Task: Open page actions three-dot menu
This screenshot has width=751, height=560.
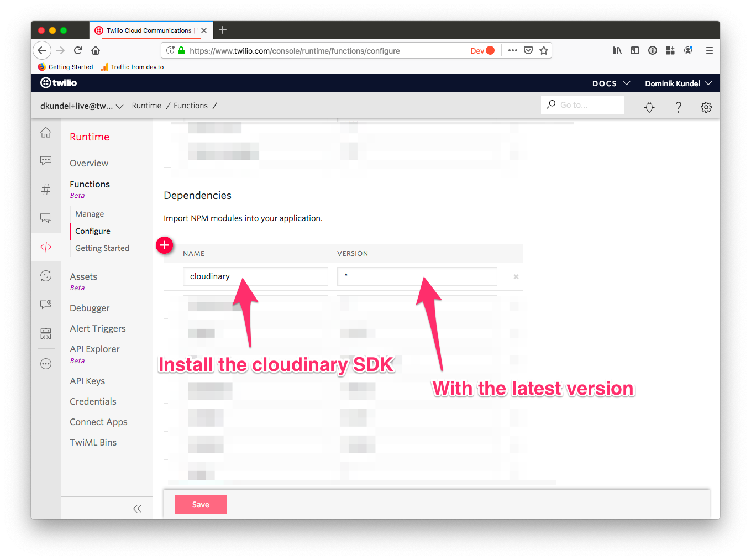Action: click(513, 50)
